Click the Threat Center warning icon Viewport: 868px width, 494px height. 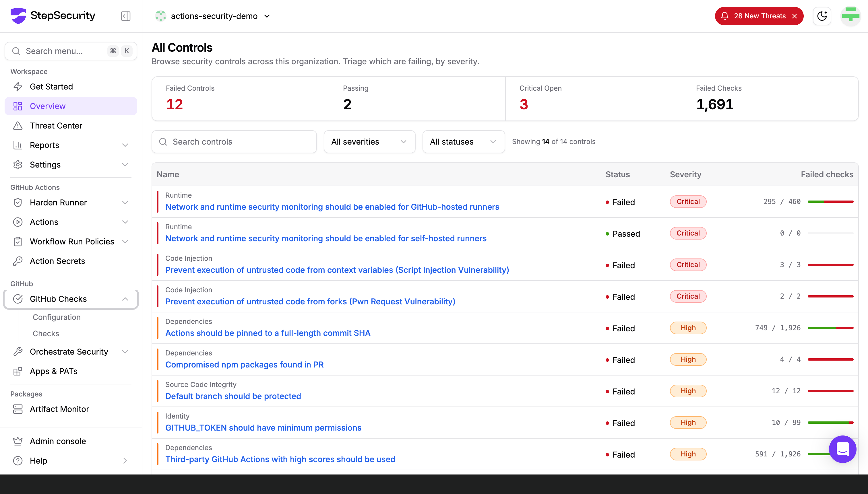coord(18,126)
